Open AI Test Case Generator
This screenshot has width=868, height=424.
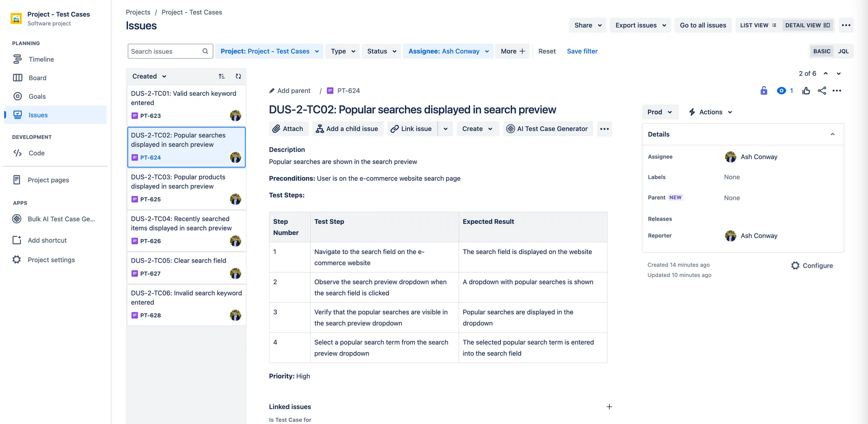[548, 129]
